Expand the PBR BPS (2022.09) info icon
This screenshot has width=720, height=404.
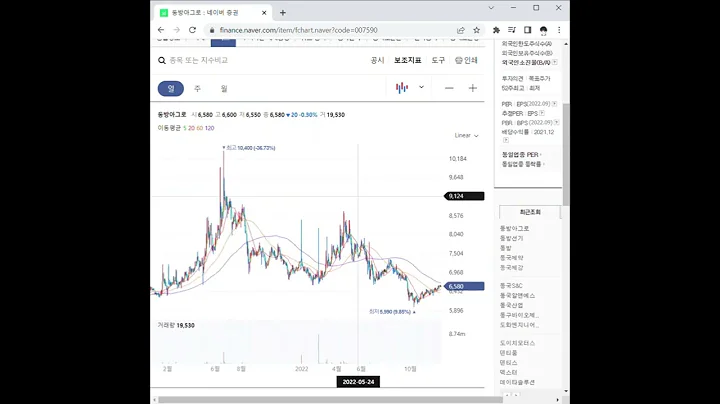(x=557, y=123)
